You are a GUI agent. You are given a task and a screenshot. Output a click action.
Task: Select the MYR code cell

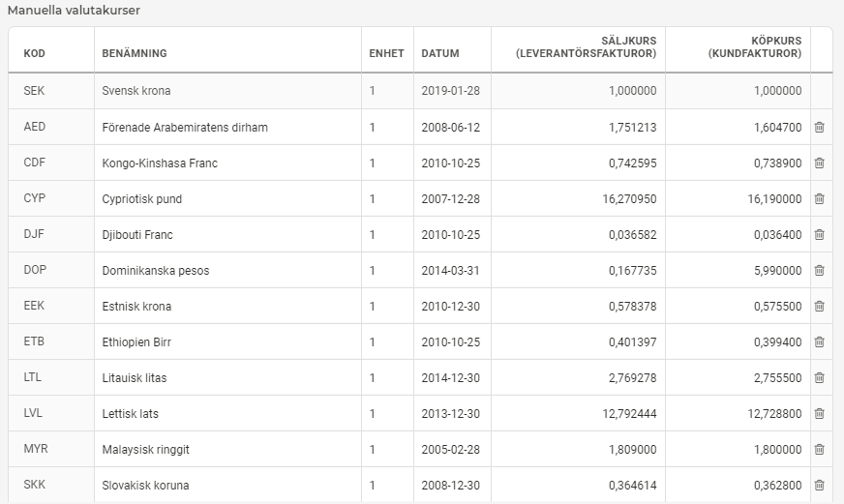click(x=36, y=449)
